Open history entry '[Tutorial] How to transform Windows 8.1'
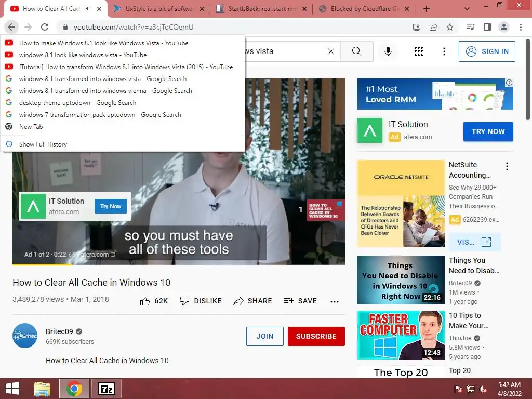 pyautogui.click(x=123, y=67)
